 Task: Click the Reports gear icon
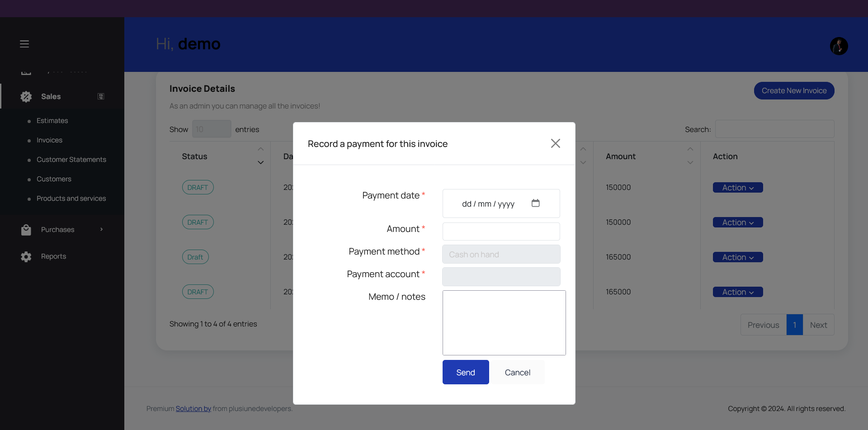click(x=26, y=256)
